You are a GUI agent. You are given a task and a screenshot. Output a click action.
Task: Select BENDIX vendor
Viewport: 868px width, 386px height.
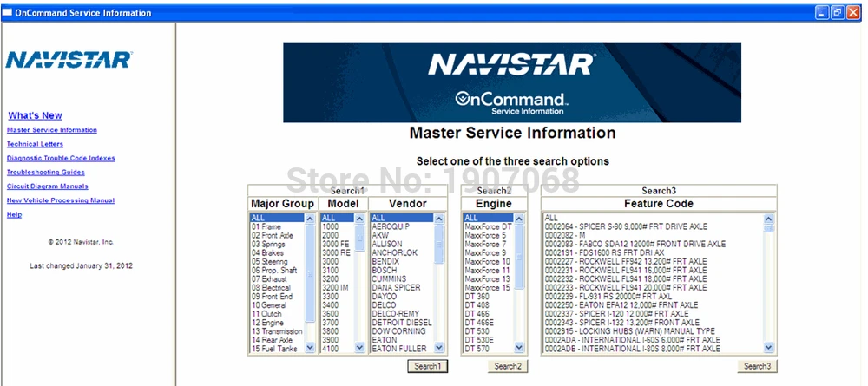click(x=402, y=262)
